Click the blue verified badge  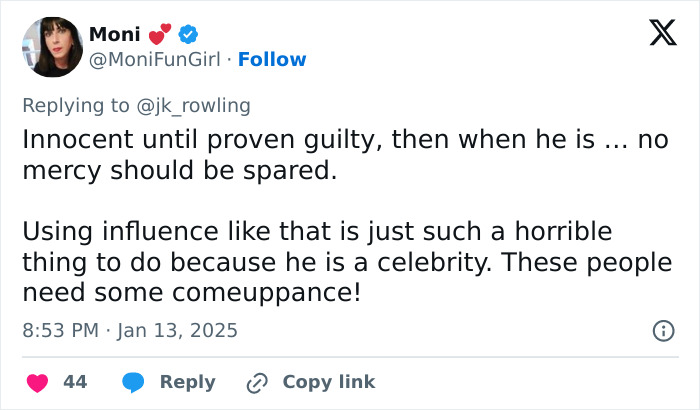point(188,35)
